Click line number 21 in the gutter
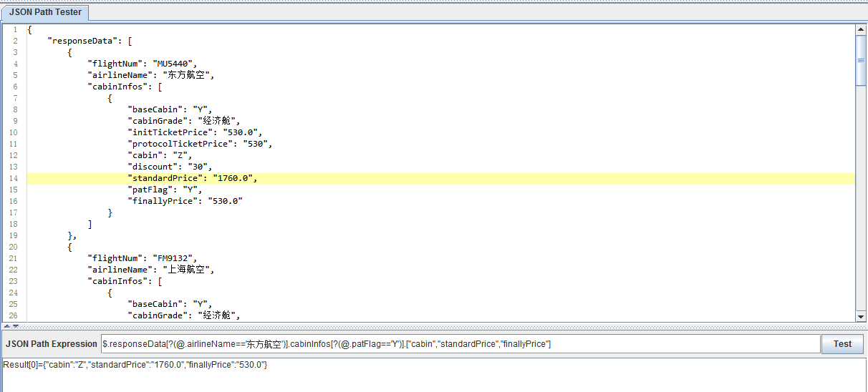The image size is (868, 392). (14, 258)
